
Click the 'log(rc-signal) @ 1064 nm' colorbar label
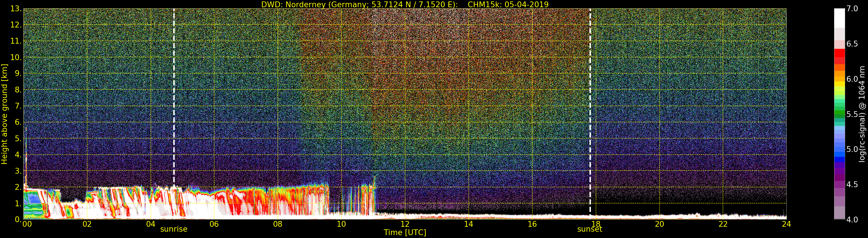pos(862,114)
